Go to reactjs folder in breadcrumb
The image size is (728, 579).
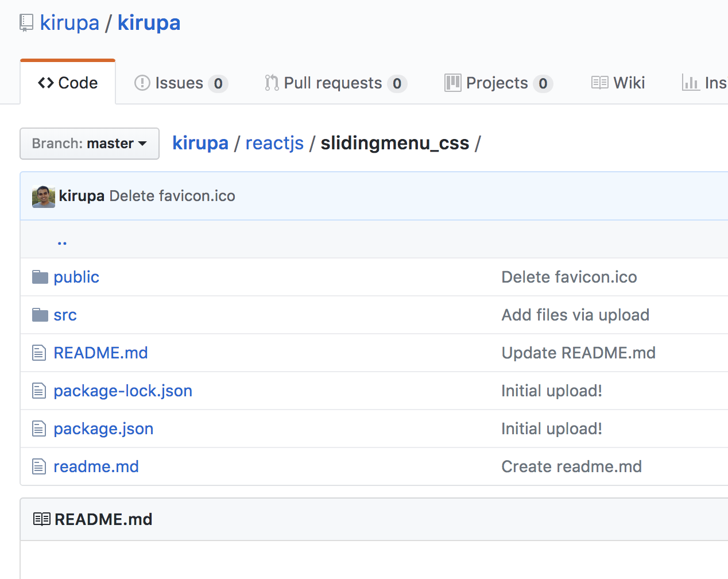click(x=274, y=143)
